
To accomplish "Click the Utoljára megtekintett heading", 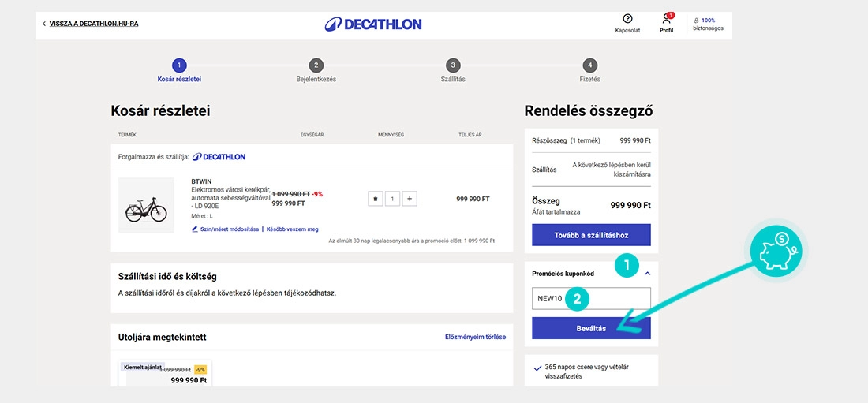I will (x=163, y=337).
